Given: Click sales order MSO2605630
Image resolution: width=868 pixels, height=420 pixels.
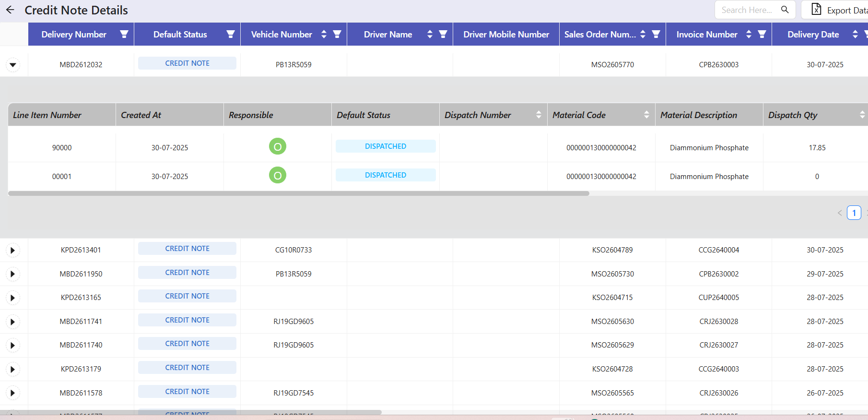Looking at the screenshot, I should coord(612,322).
